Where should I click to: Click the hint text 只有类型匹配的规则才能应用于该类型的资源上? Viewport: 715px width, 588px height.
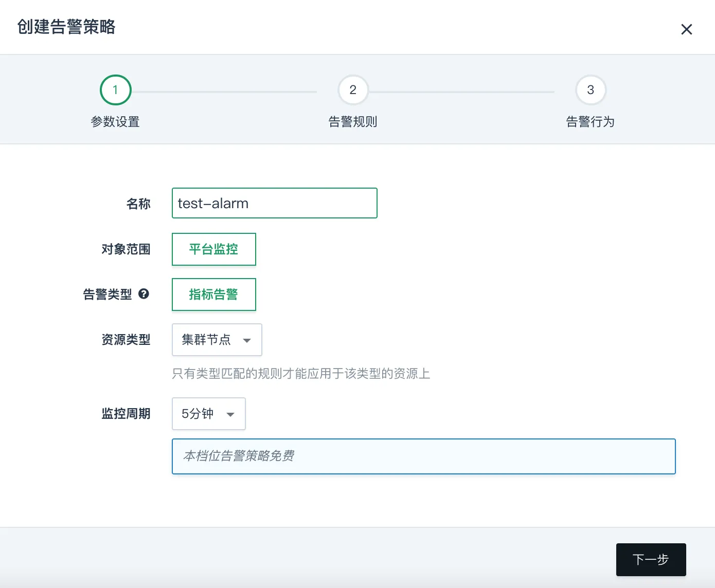point(301,374)
